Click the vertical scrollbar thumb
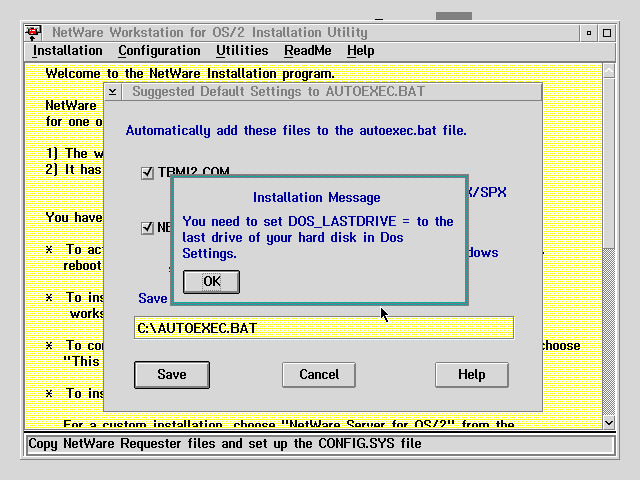This screenshot has width=640, height=480. 609,163
